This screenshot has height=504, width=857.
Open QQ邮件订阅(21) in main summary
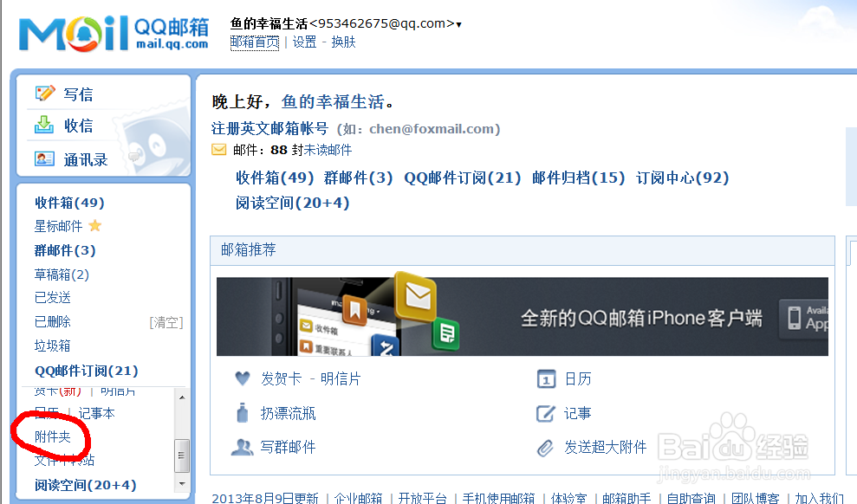pyautogui.click(x=463, y=178)
